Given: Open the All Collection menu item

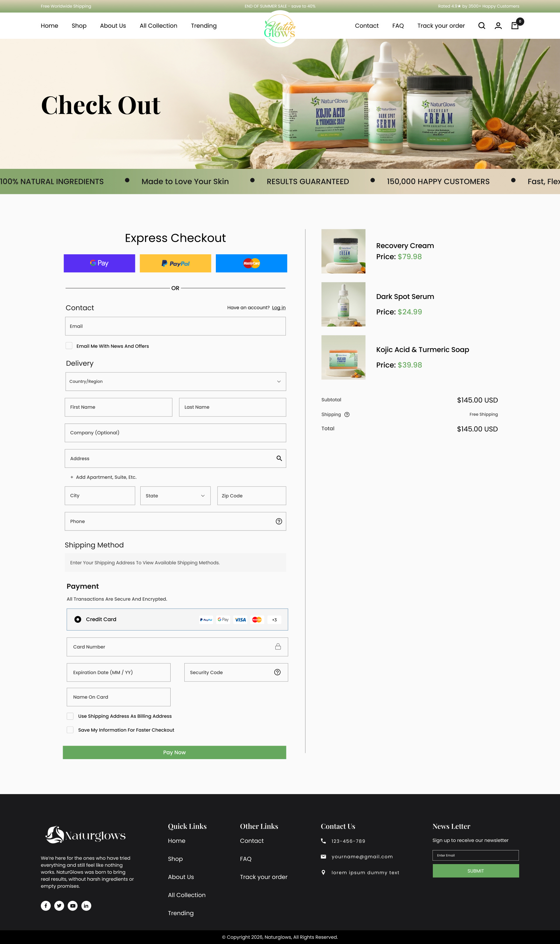Looking at the screenshot, I should (x=158, y=26).
